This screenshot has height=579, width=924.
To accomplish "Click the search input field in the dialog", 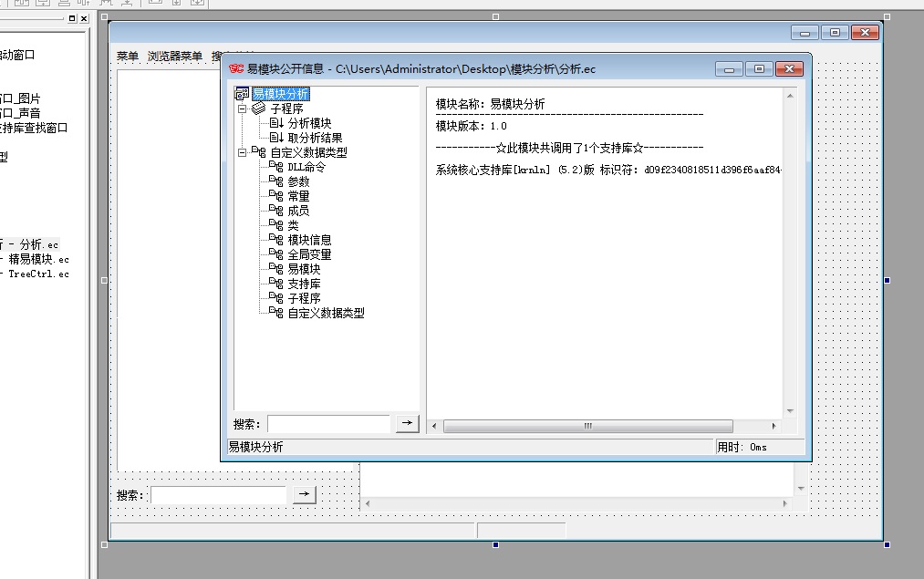I will (x=328, y=424).
